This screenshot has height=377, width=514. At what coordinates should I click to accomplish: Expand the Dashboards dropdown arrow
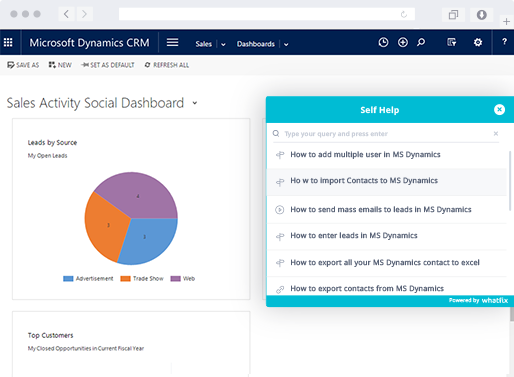(286, 44)
